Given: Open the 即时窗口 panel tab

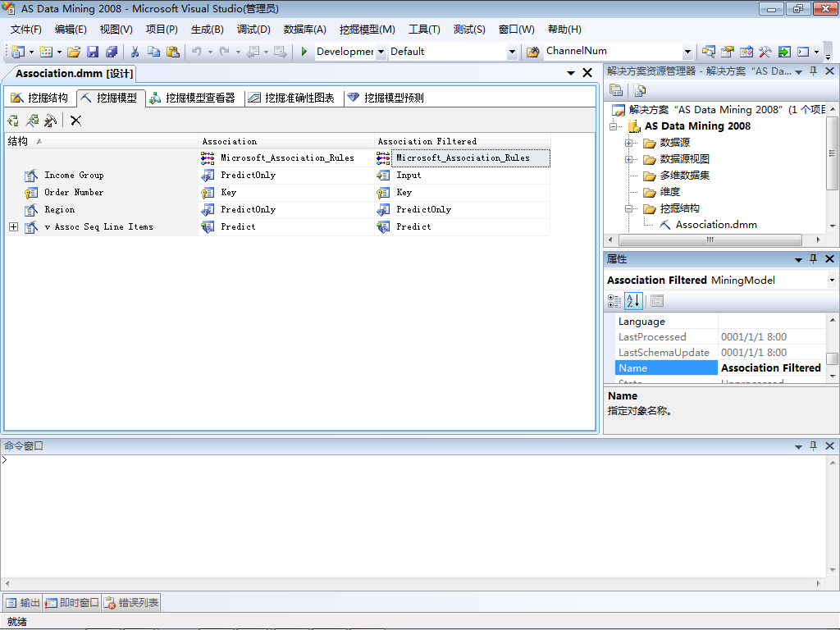Looking at the screenshot, I should (72, 603).
